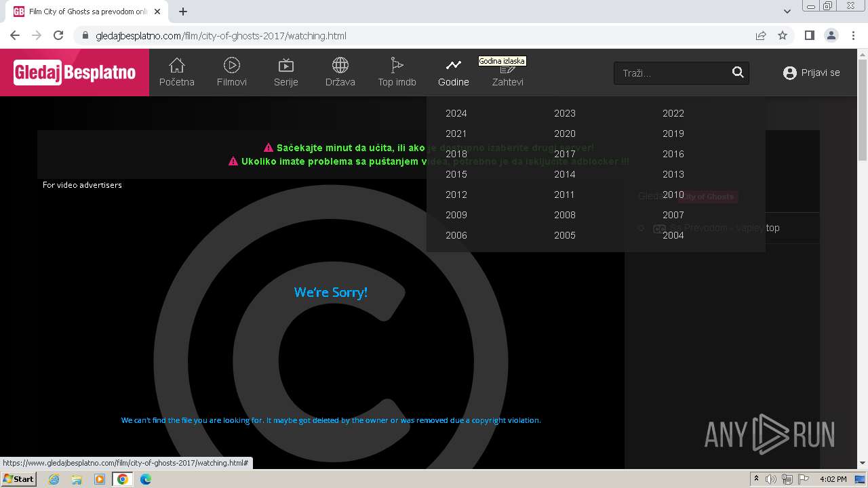Click the search magnifier icon
The image size is (868, 488).
click(738, 73)
